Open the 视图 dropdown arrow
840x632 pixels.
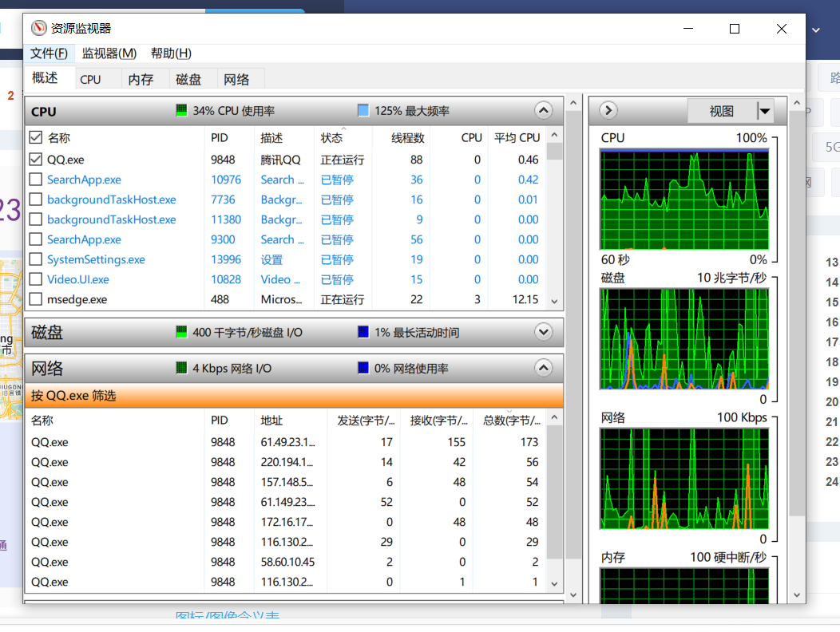pyautogui.click(x=765, y=111)
